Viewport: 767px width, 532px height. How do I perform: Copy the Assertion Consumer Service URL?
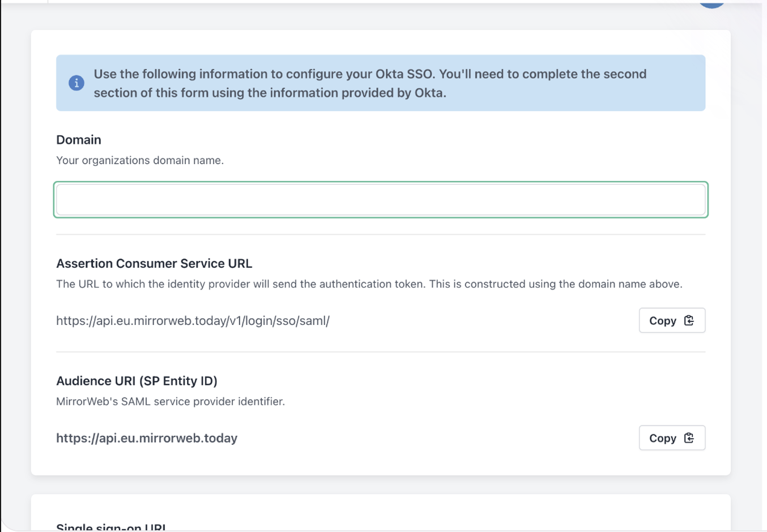(672, 320)
